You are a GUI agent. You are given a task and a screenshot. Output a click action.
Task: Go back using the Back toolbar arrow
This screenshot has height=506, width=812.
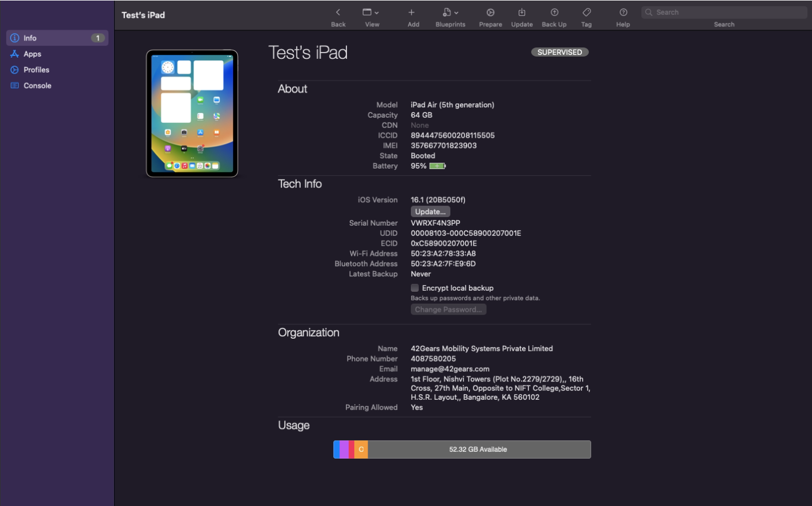[x=338, y=13]
